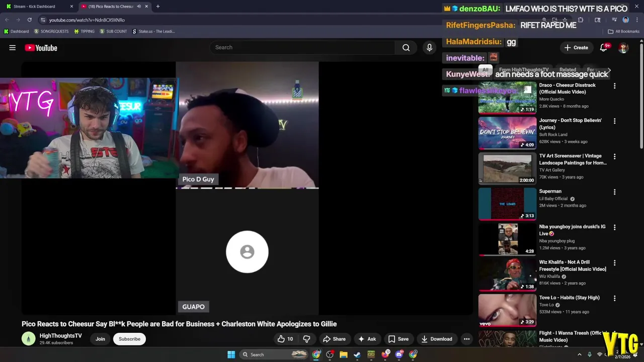
Task: Open options for Draco Cheesur Disstrack video
Action: click(614, 86)
